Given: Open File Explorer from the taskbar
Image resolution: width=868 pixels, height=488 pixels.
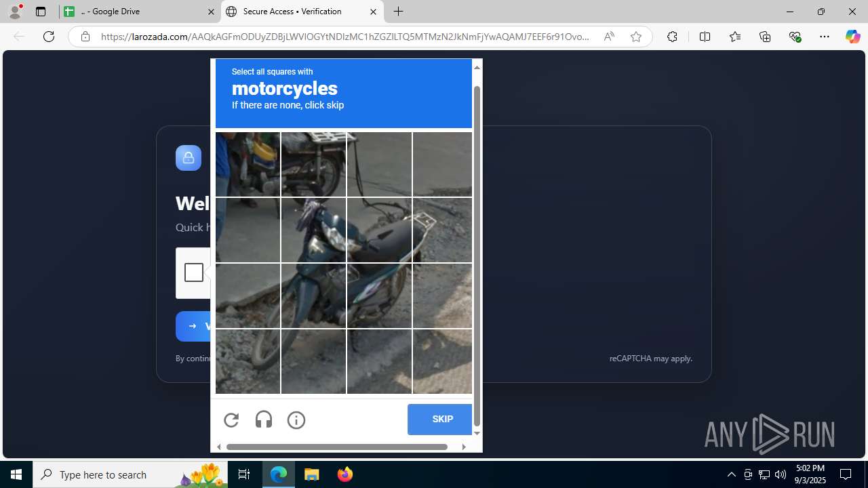Looking at the screenshot, I should coord(312,474).
